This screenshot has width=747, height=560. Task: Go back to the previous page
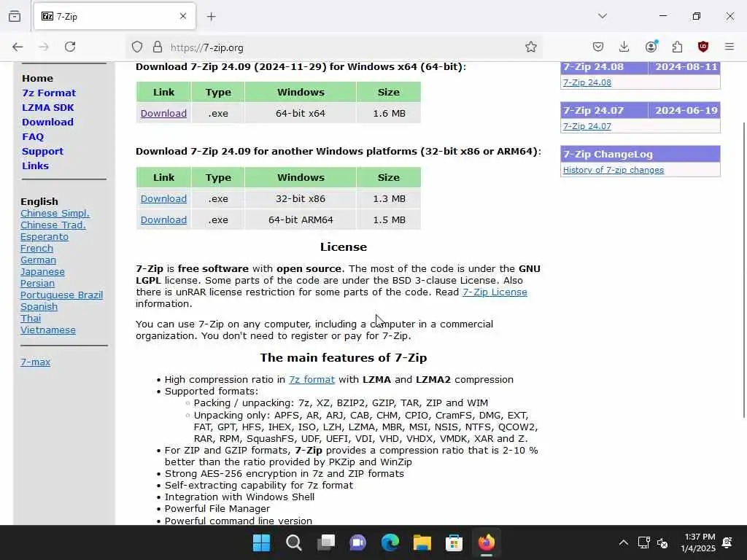[x=18, y=47]
